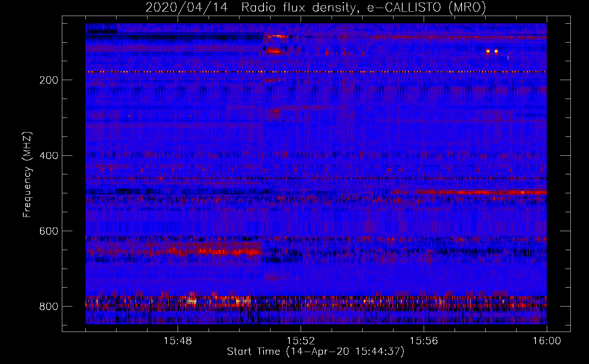Click the 15:48 time tick label
Screen dimensions: 589x364
pos(178,341)
